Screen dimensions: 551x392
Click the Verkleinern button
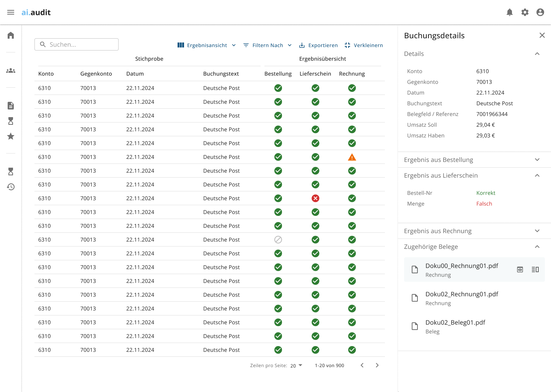coord(364,45)
